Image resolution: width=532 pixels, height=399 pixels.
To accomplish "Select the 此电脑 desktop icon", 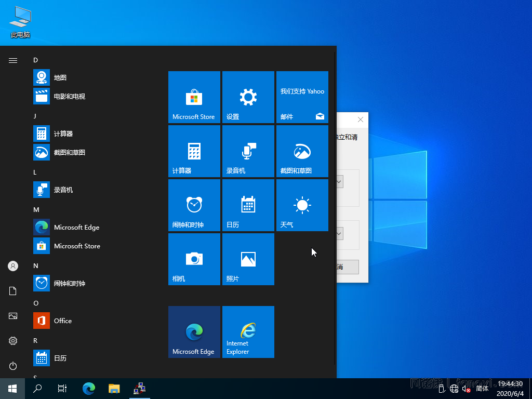I will tap(20, 22).
